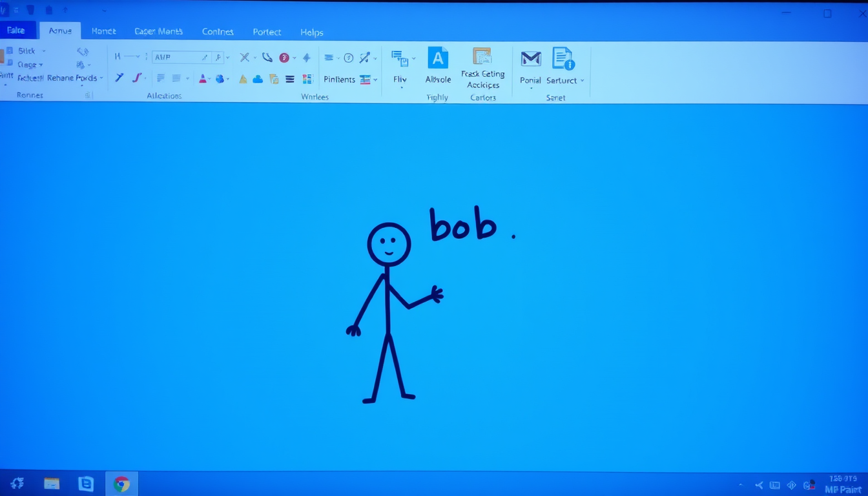Select the Caper Ments tab
The height and width of the screenshot is (496, 868).
pyautogui.click(x=158, y=31)
